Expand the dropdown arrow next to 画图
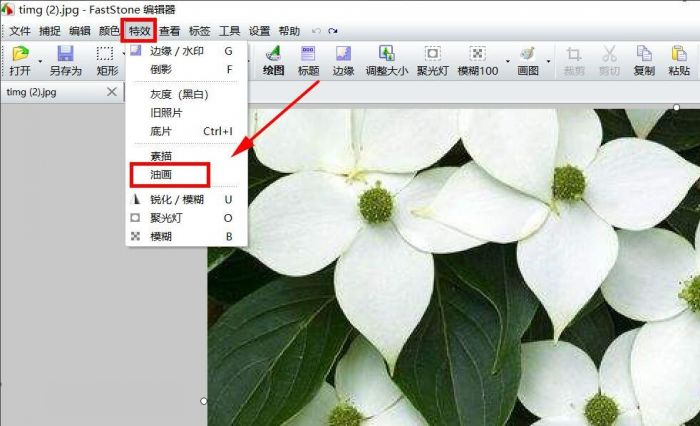Screen dimensions: 700x426 coord(548,61)
